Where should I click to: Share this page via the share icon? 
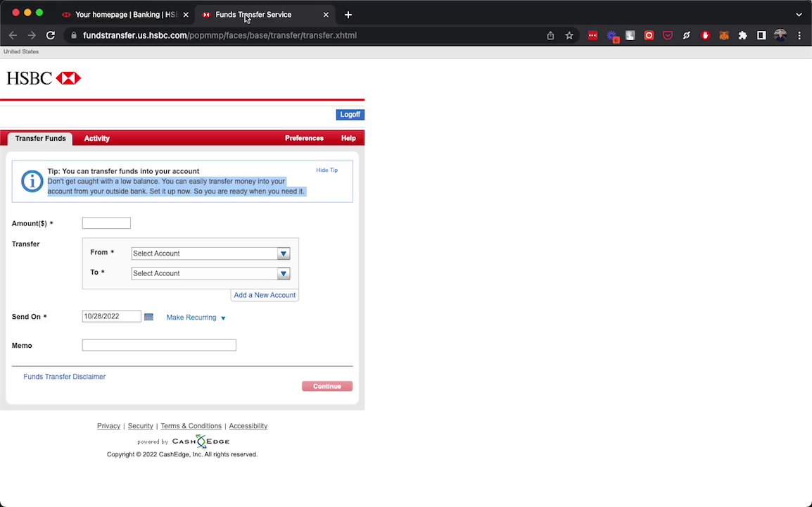550,35
